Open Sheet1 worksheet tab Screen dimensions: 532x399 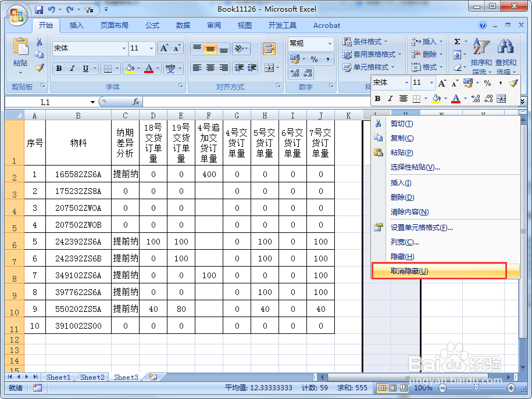point(58,378)
